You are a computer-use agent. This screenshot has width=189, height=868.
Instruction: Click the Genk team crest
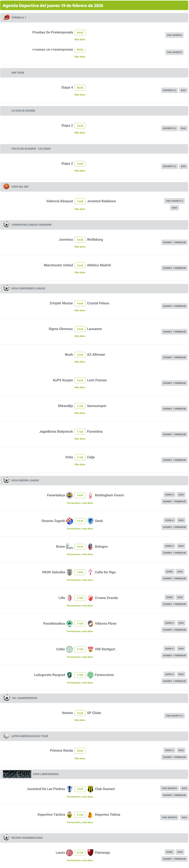click(x=90, y=521)
